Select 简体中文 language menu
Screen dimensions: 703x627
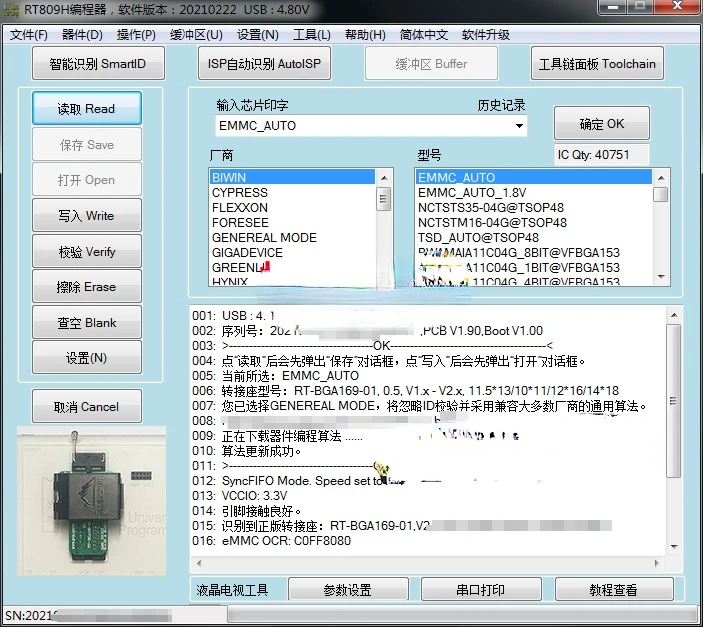pyautogui.click(x=424, y=35)
